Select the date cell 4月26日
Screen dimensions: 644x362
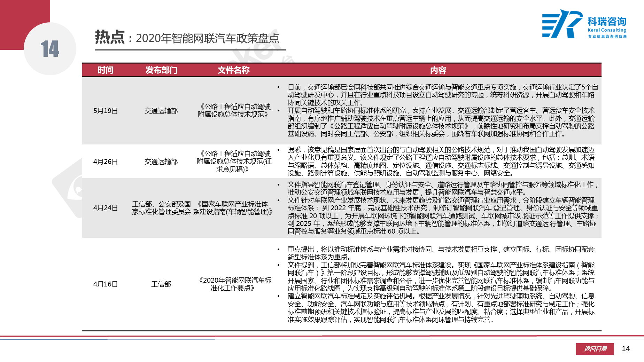106,162
